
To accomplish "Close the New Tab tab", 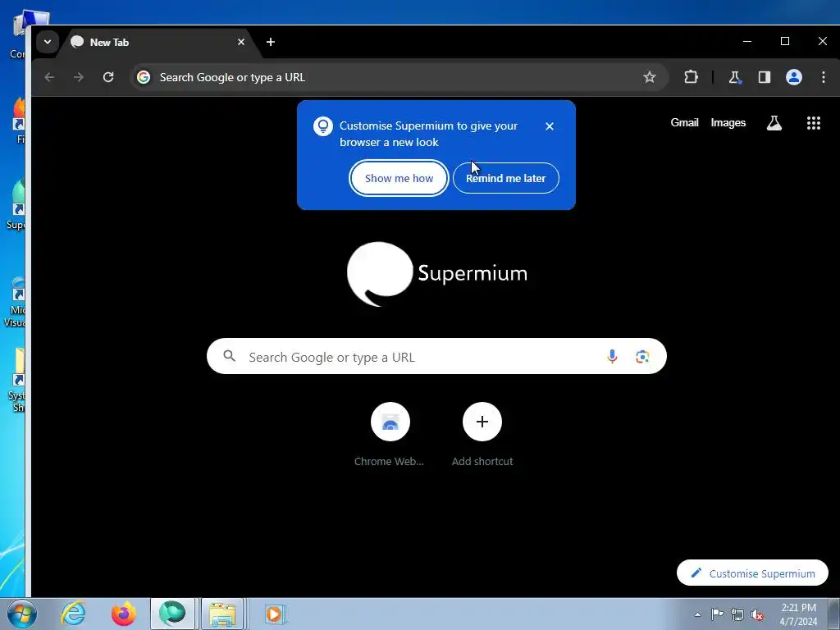I will [x=241, y=42].
